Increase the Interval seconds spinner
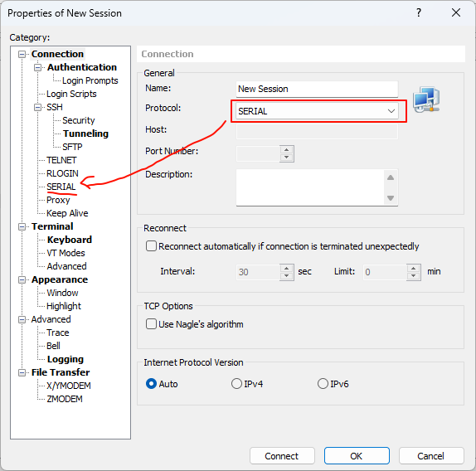 (x=287, y=269)
